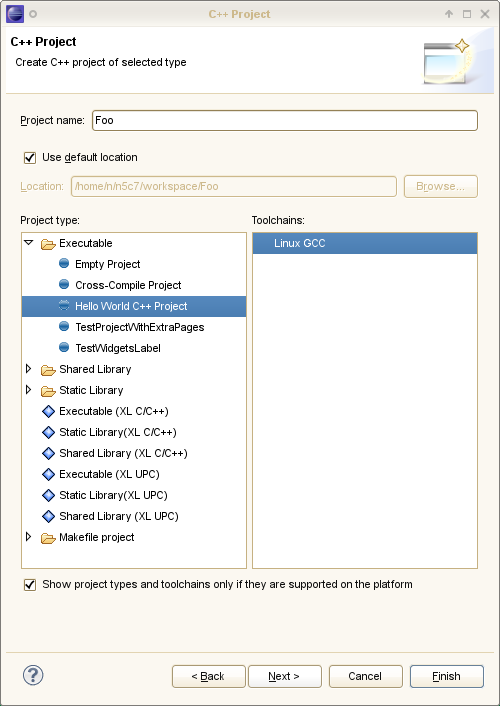Select Shared Library (XL C/C++) label
The image size is (500, 706).
click(123, 453)
